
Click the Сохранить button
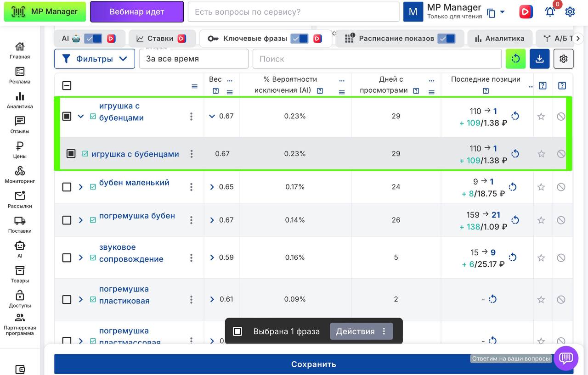pos(314,364)
